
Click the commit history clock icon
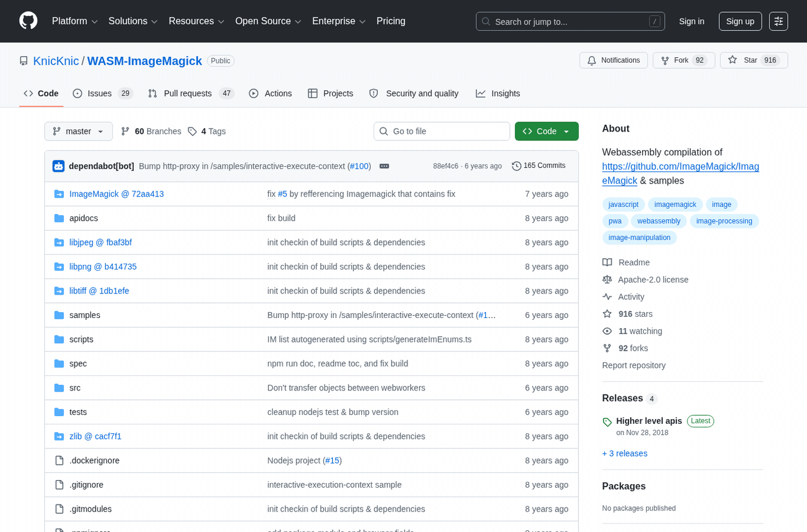point(516,166)
